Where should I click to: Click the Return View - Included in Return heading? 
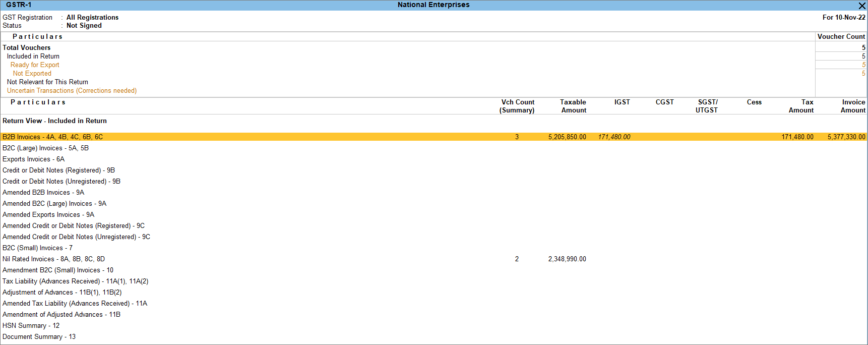coord(54,121)
